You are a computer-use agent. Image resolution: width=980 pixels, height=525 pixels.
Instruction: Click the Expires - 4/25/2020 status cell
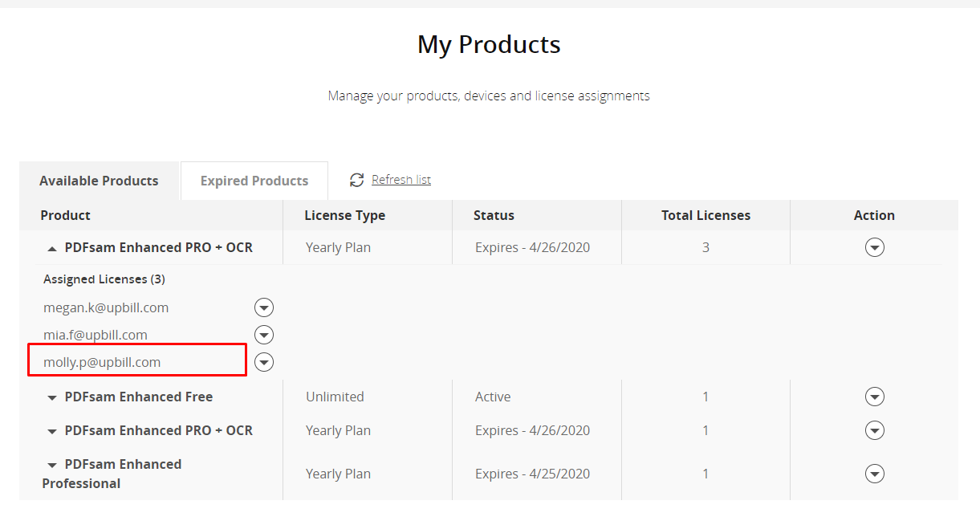(532, 474)
